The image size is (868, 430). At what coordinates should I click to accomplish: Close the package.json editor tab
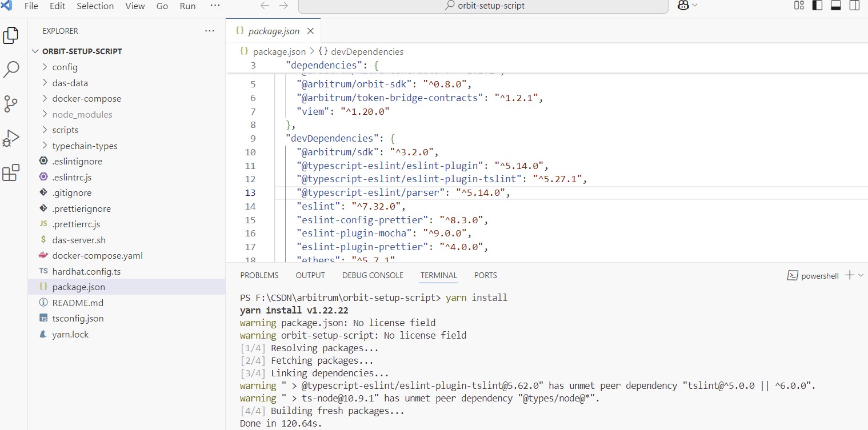tap(310, 31)
